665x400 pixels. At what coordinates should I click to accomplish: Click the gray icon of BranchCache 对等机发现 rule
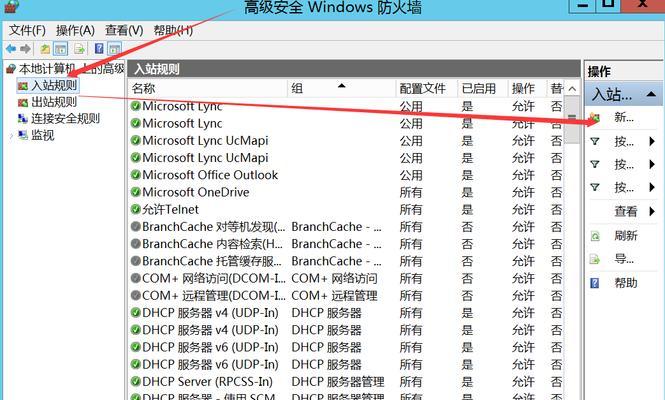[x=136, y=227]
